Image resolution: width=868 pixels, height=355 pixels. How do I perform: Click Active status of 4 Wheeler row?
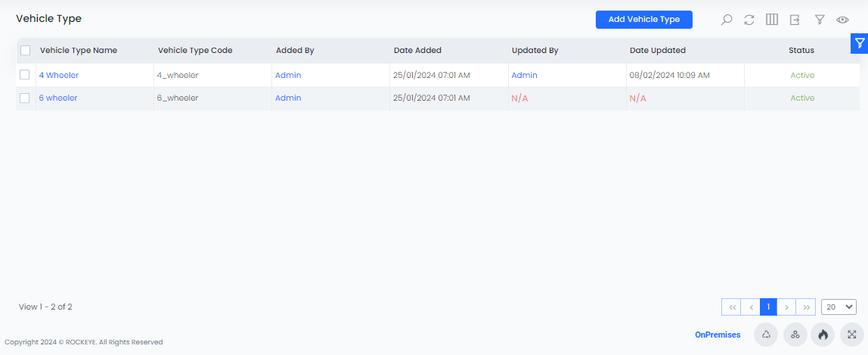click(x=802, y=76)
